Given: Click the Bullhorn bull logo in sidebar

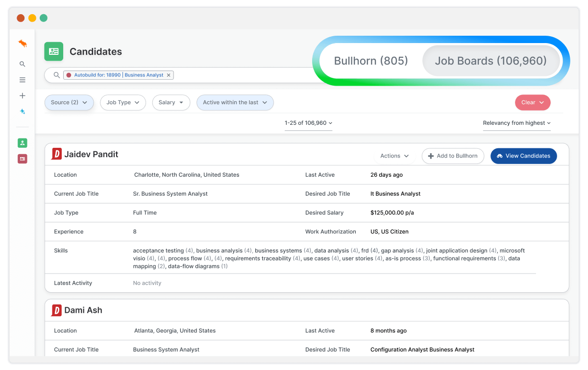Looking at the screenshot, I should point(23,44).
